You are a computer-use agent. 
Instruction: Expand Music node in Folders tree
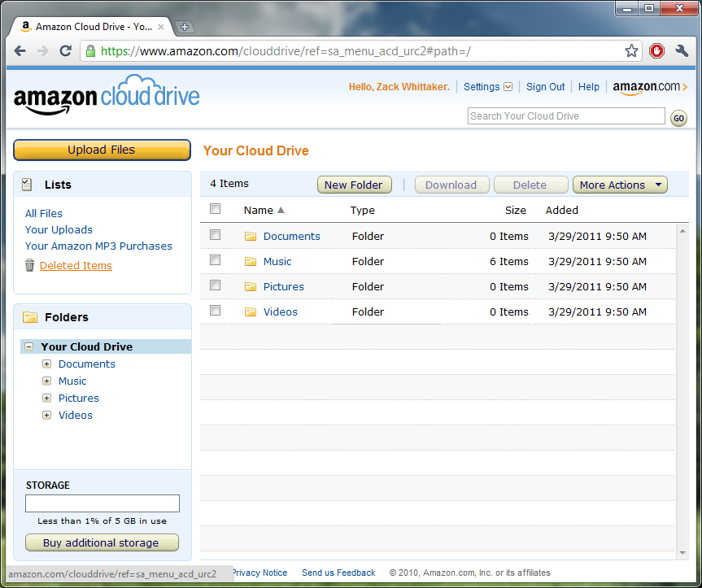coord(46,381)
